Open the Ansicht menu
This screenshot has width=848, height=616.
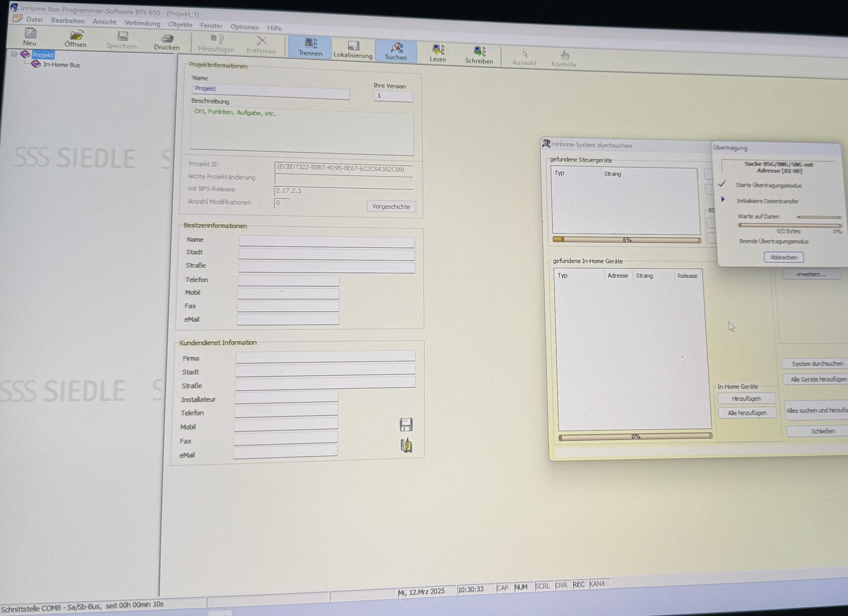pos(105,22)
